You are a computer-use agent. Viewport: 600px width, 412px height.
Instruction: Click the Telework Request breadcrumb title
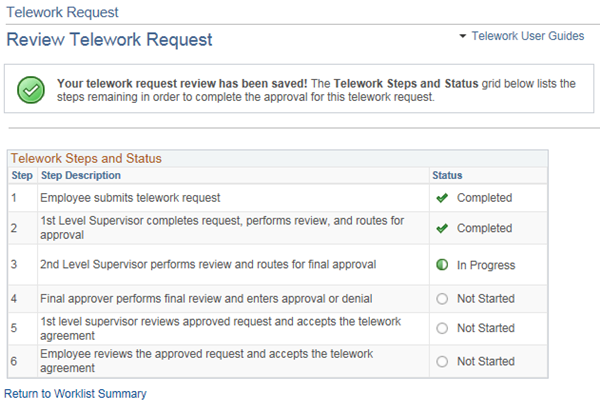click(x=62, y=12)
